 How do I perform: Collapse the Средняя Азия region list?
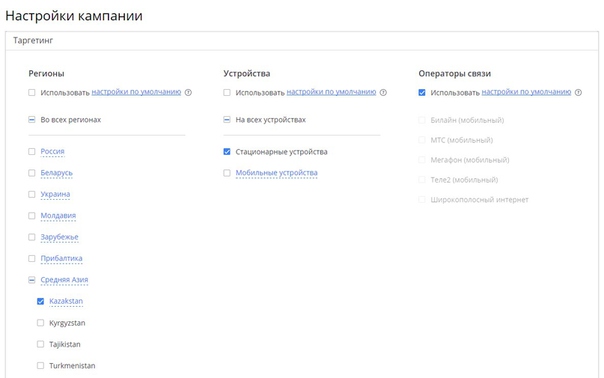(x=64, y=280)
